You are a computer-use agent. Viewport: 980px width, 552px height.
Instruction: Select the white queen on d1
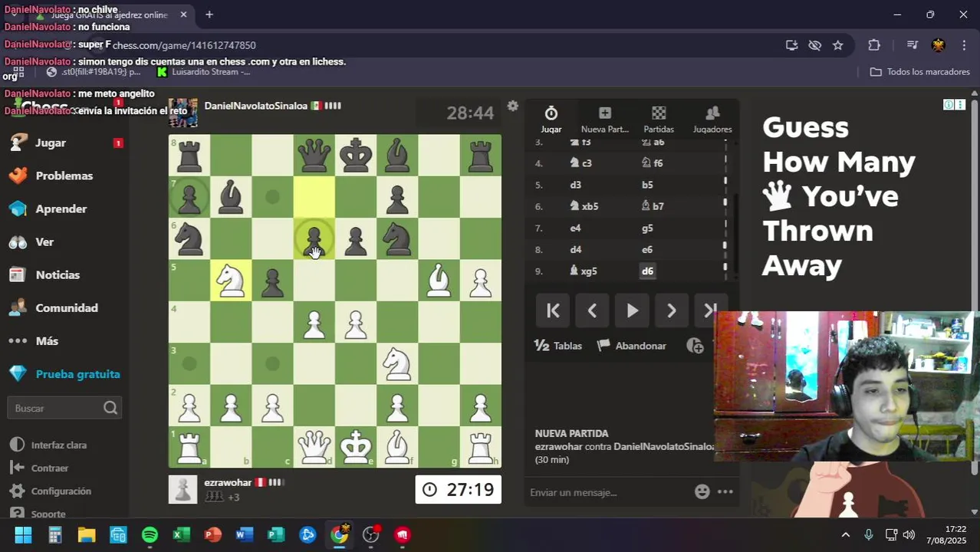[314, 446]
